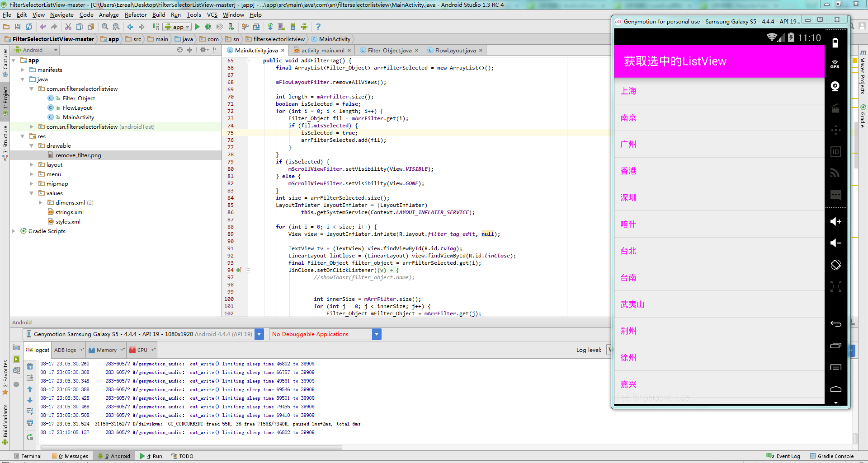The image size is (868, 463).
Task: Open the Android Device Monitor icon
Action: (x=304, y=27)
